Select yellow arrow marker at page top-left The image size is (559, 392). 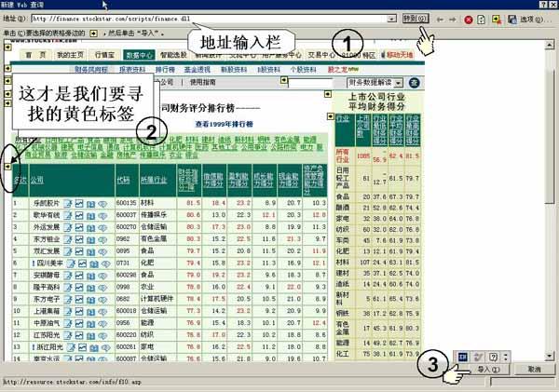(x=7, y=68)
